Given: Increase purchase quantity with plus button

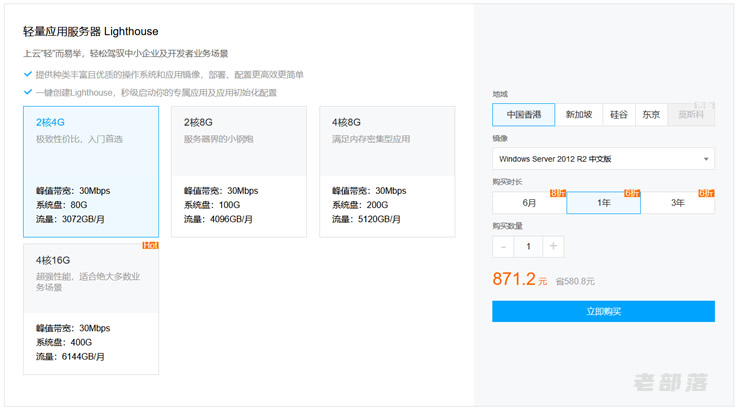Looking at the screenshot, I should pyautogui.click(x=553, y=246).
